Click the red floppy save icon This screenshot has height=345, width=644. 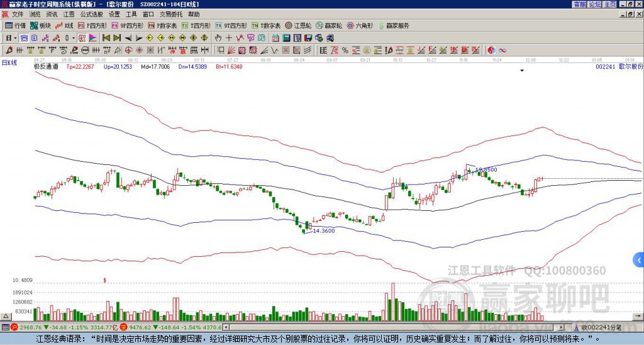(x=308, y=38)
